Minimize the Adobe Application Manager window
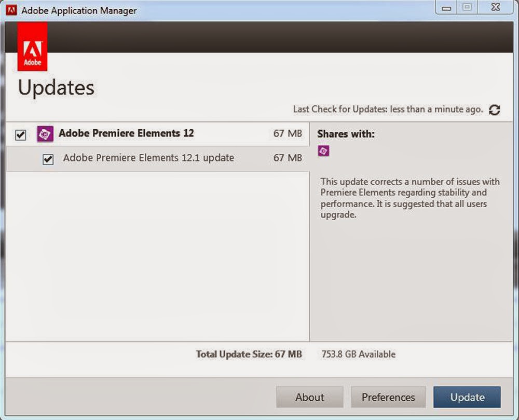The height and width of the screenshot is (420, 519). [446, 7]
